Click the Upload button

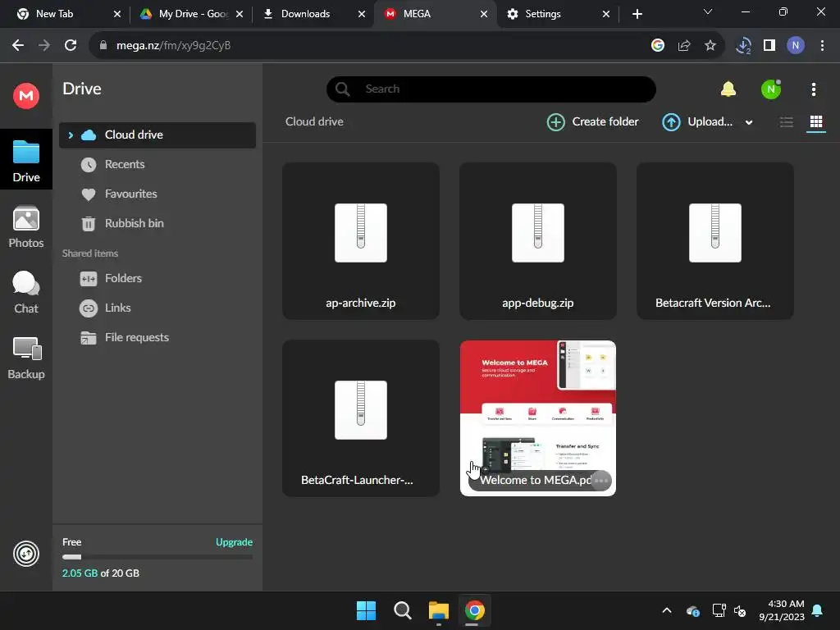697,122
